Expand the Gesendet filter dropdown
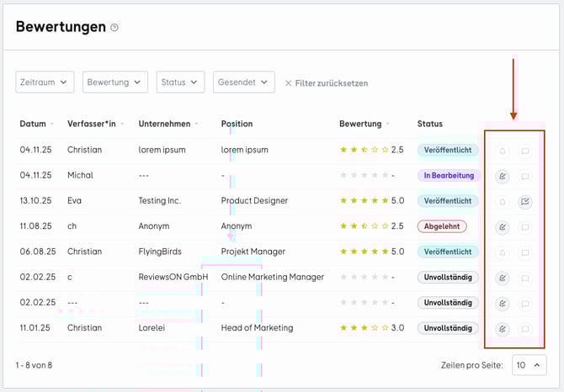This screenshot has height=392, width=564. point(243,82)
